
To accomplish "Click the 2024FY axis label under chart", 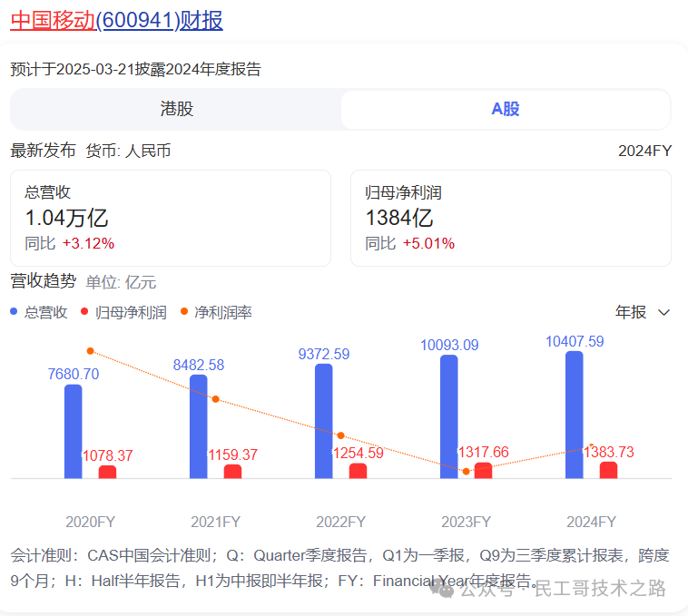I will pos(592,522).
